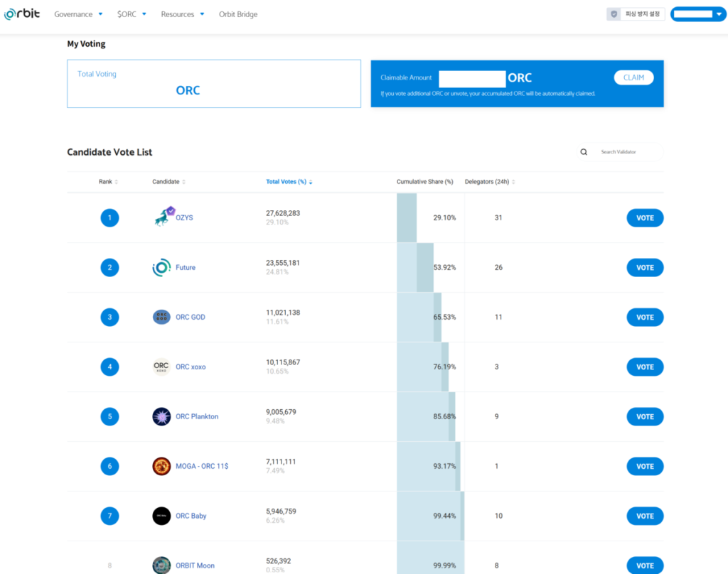The height and width of the screenshot is (574, 728).
Task: Open the ORC Plankton candidate link
Action: point(197,416)
